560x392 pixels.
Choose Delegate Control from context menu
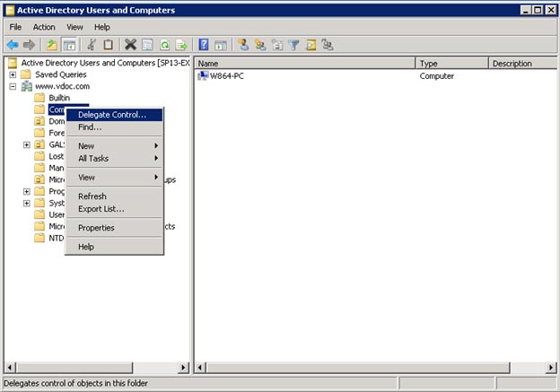click(x=114, y=115)
